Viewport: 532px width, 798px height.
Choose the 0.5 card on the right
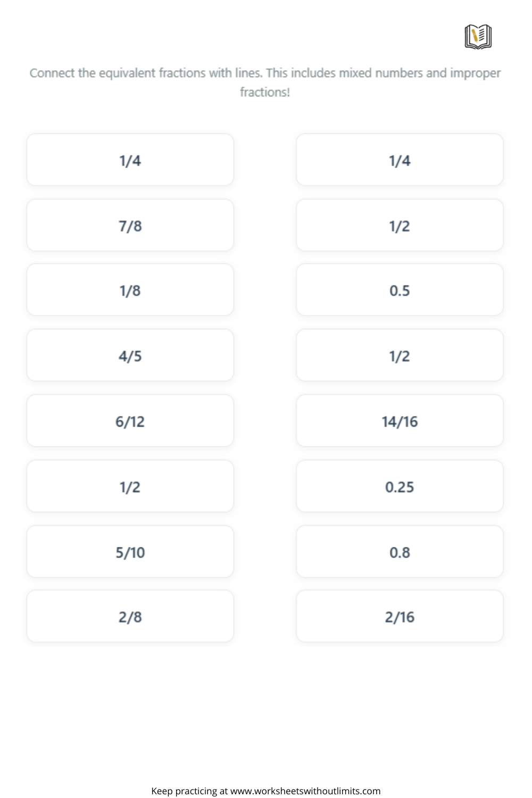click(400, 290)
